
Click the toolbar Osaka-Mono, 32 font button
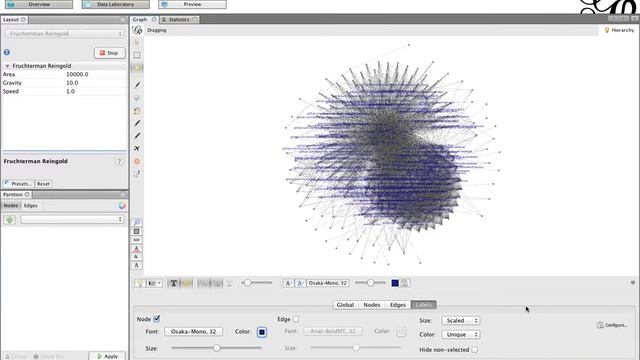pos(327,283)
